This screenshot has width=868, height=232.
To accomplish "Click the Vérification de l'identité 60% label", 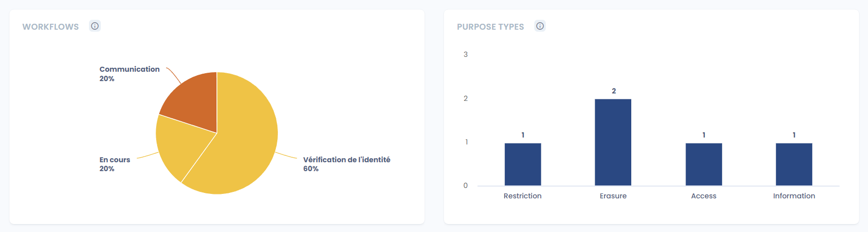I will coord(347,164).
